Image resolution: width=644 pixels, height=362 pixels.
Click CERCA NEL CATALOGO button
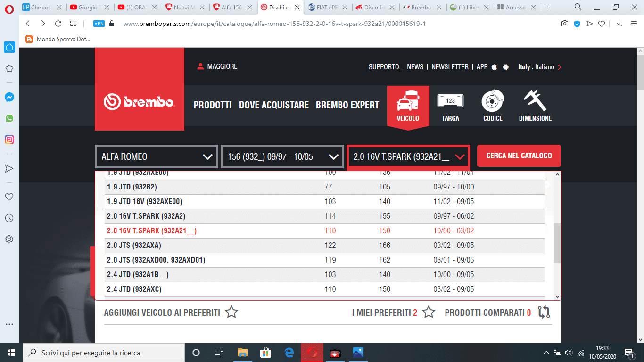[x=519, y=156]
